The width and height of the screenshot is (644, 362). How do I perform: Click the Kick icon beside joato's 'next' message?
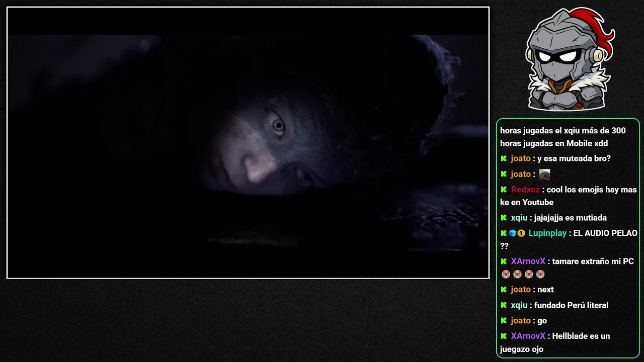click(504, 290)
